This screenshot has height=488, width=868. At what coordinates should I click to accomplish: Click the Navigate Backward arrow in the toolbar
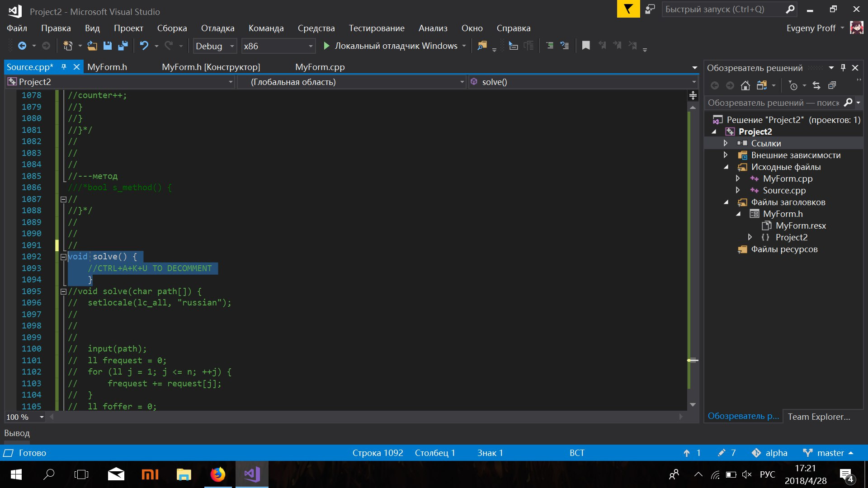pyautogui.click(x=22, y=46)
